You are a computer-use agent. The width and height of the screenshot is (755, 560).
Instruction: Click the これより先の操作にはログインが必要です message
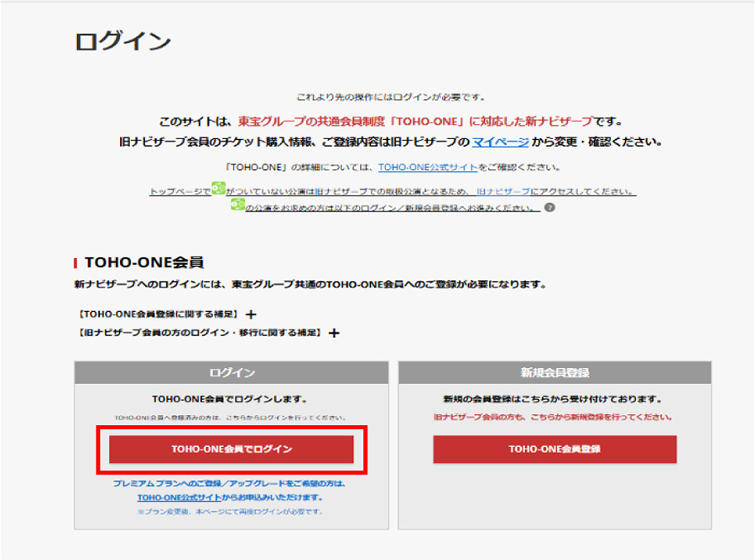pyautogui.click(x=391, y=97)
